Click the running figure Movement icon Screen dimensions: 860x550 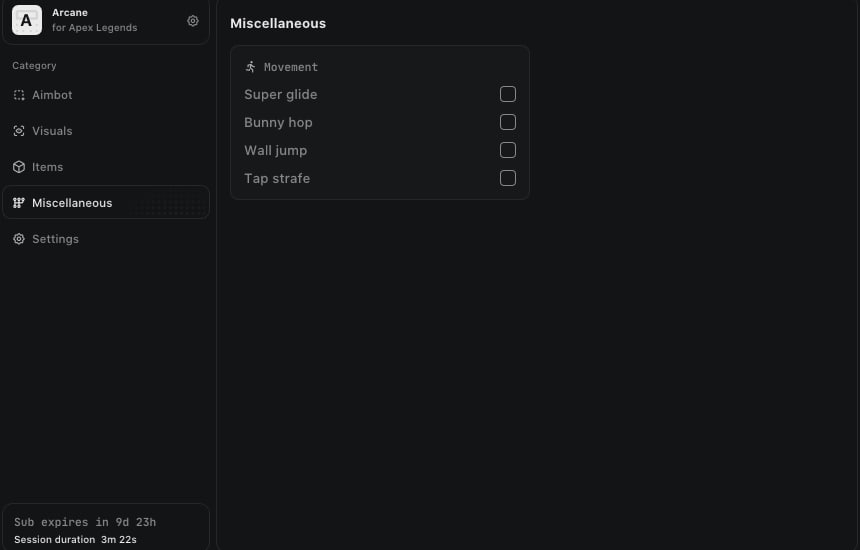251,67
